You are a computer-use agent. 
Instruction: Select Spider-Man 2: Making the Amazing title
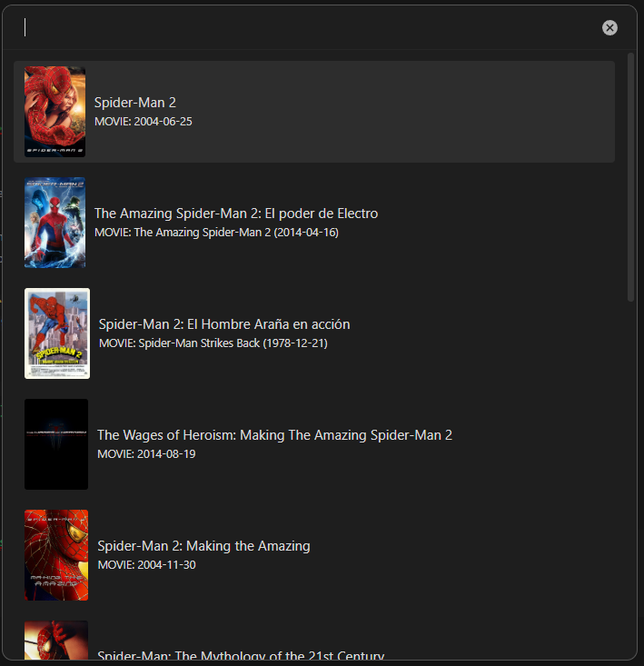point(203,546)
